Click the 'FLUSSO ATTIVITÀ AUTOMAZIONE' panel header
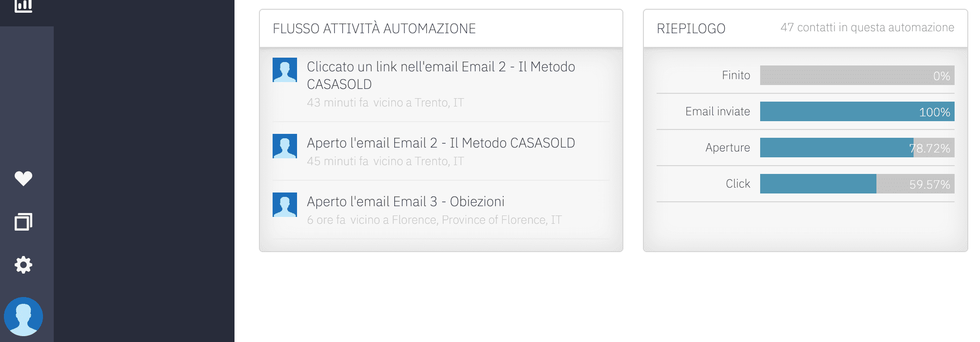980x342 pixels. (374, 28)
